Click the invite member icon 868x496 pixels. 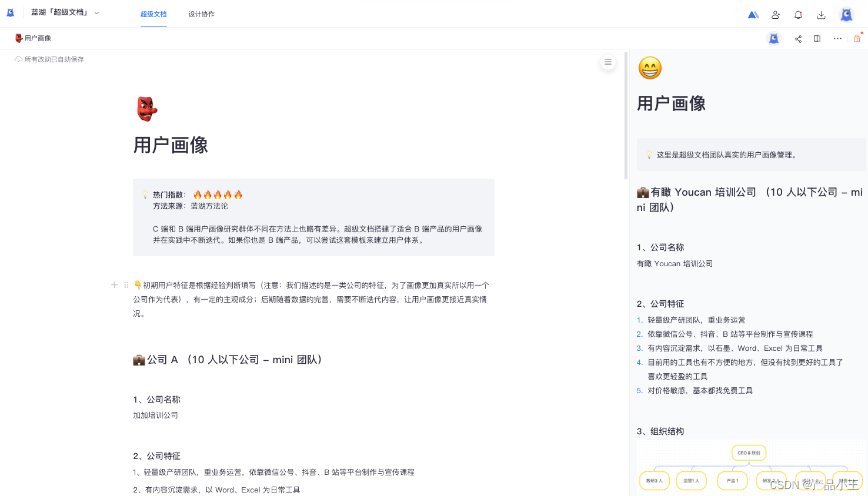pyautogui.click(x=776, y=15)
